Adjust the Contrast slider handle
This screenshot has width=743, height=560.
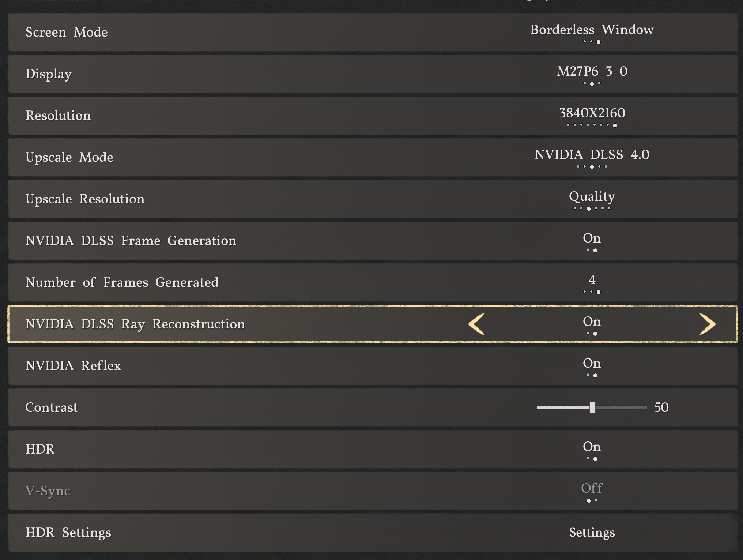point(592,407)
